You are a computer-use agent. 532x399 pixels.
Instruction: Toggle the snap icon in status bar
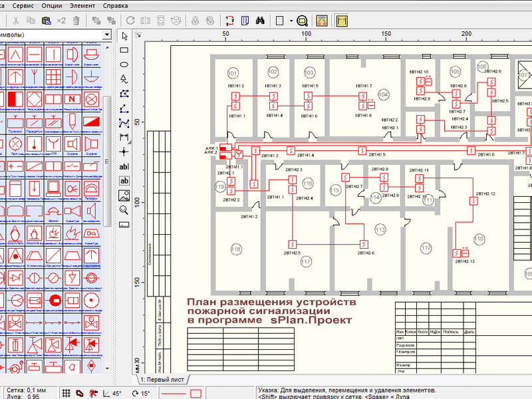pos(94,393)
